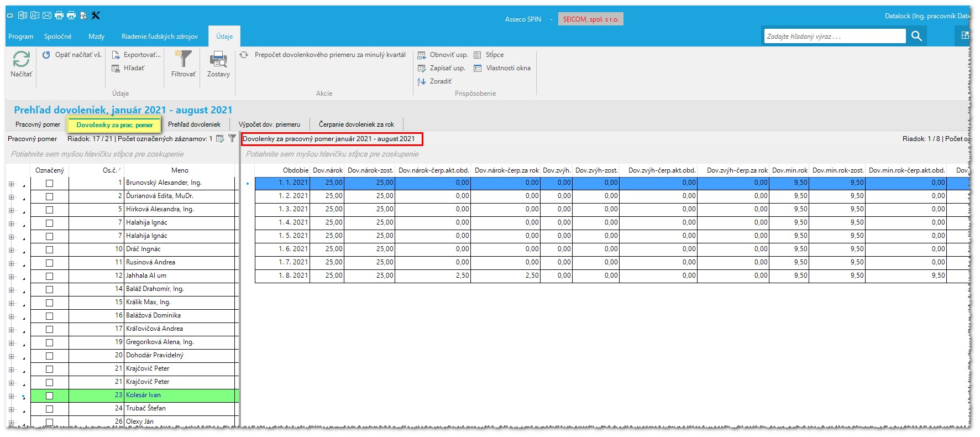Select the 1. 8. 2021 period row
This screenshot has width=980, height=437.
point(612,275)
